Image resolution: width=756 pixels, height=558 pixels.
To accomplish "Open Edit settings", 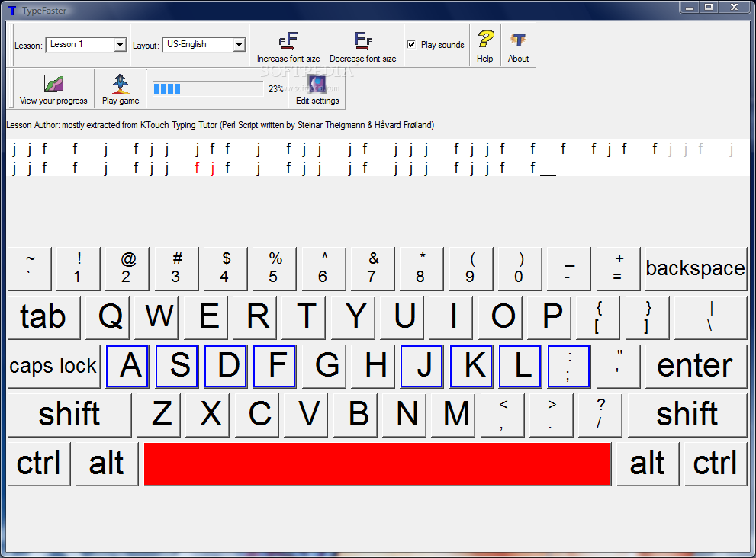I will point(317,90).
